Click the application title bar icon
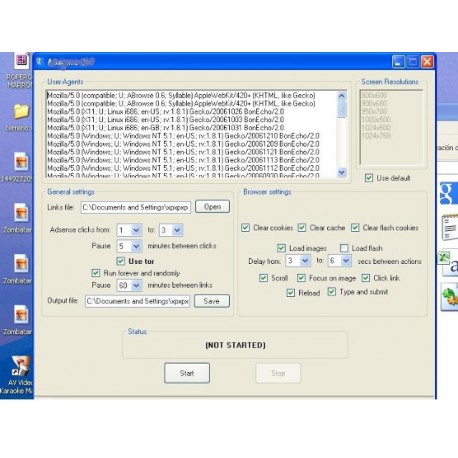The width and height of the screenshot is (458, 458). pos(39,61)
